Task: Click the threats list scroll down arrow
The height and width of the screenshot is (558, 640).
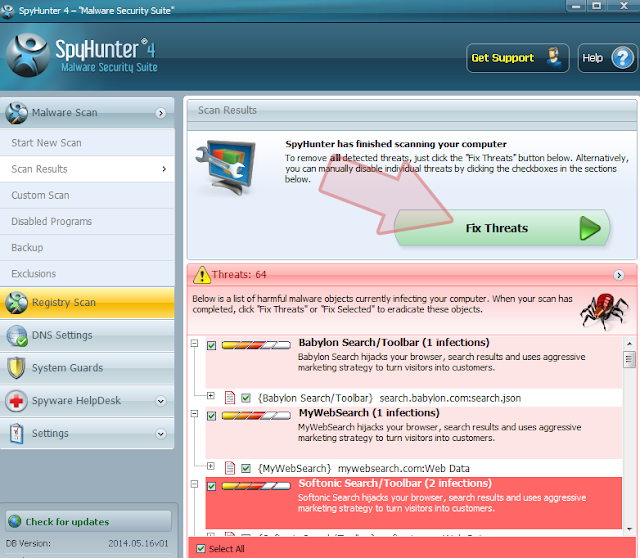Action: pos(629,529)
